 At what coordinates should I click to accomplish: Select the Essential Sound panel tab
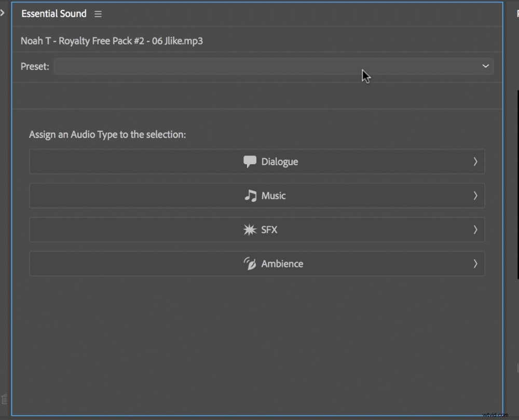coord(53,14)
